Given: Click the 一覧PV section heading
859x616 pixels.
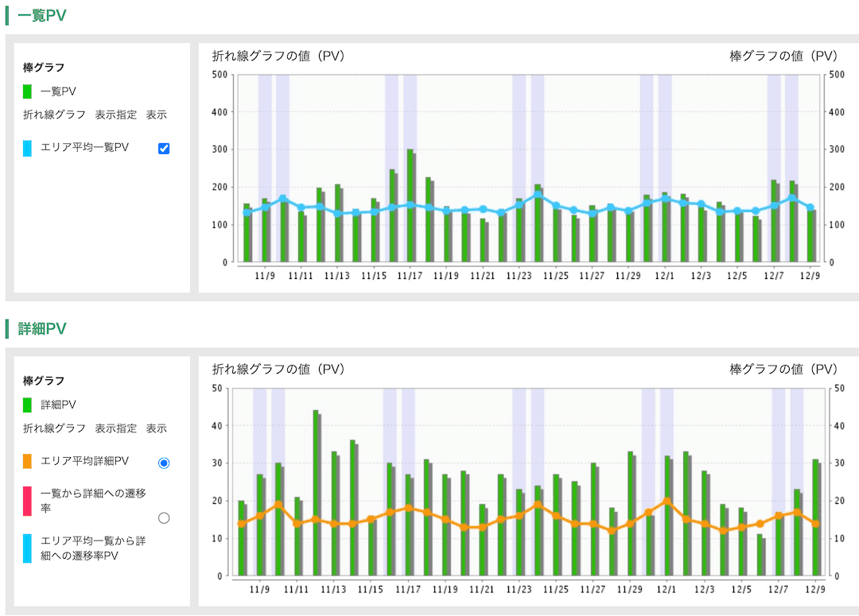Looking at the screenshot, I should pyautogui.click(x=42, y=15).
